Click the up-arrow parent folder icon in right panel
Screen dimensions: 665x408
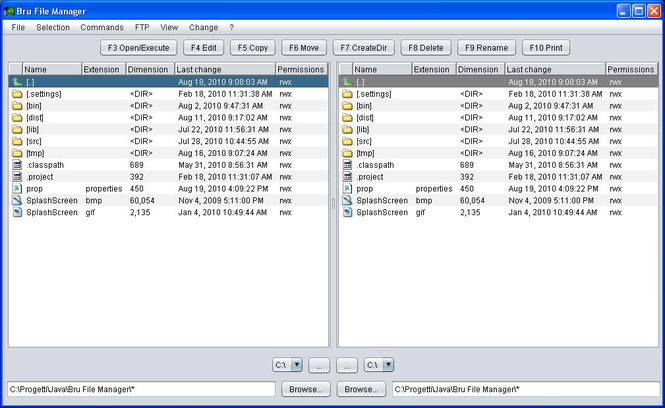click(x=347, y=82)
